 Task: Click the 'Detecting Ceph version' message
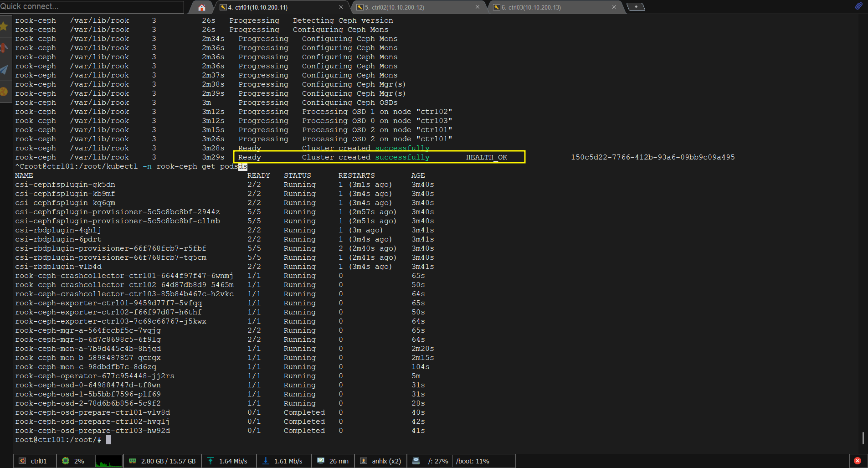(x=343, y=21)
